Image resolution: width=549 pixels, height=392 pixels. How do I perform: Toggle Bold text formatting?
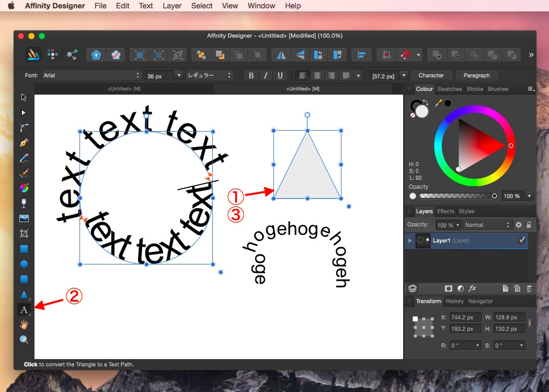[251, 76]
